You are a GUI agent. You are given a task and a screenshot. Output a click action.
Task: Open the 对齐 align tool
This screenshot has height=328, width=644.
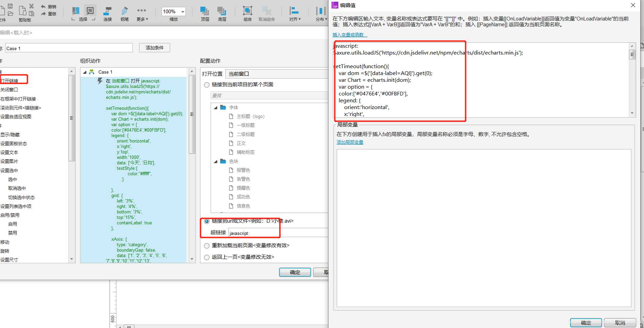pos(294,12)
